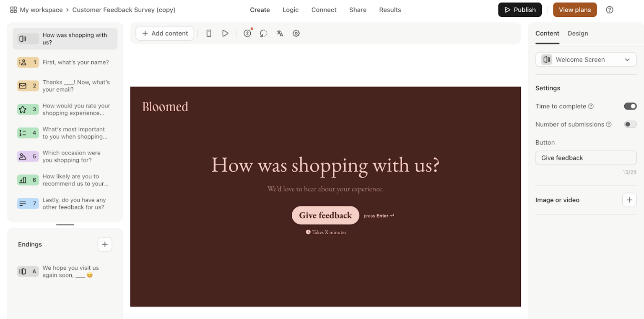The width and height of the screenshot is (644, 319).
Task: Open the form settings gear icon
Action: tap(296, 33)
